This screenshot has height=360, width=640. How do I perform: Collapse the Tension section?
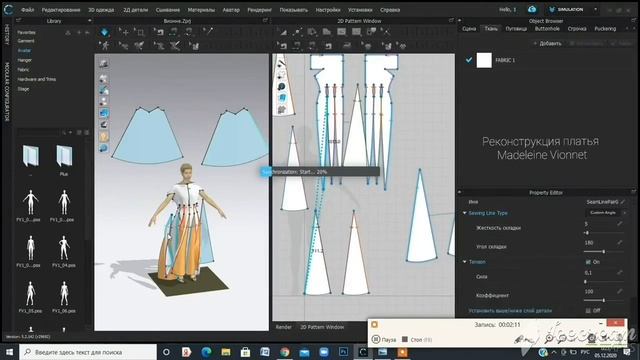(465, 262)
